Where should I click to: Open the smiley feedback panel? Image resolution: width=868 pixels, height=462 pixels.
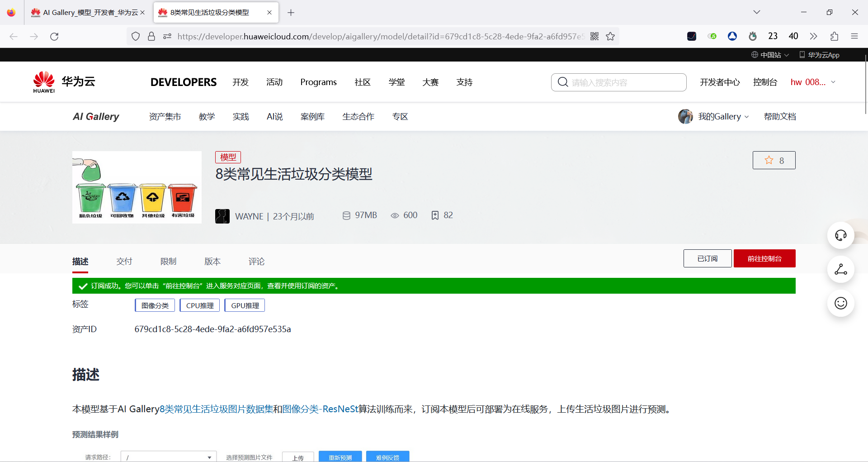(x=841, y=303)
